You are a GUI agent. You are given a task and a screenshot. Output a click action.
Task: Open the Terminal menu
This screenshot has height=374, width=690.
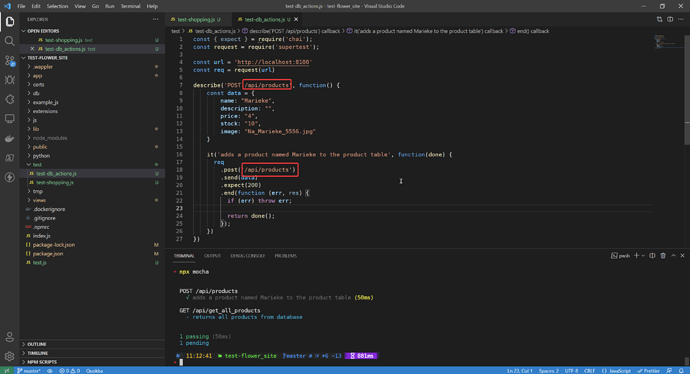[130, 6]
